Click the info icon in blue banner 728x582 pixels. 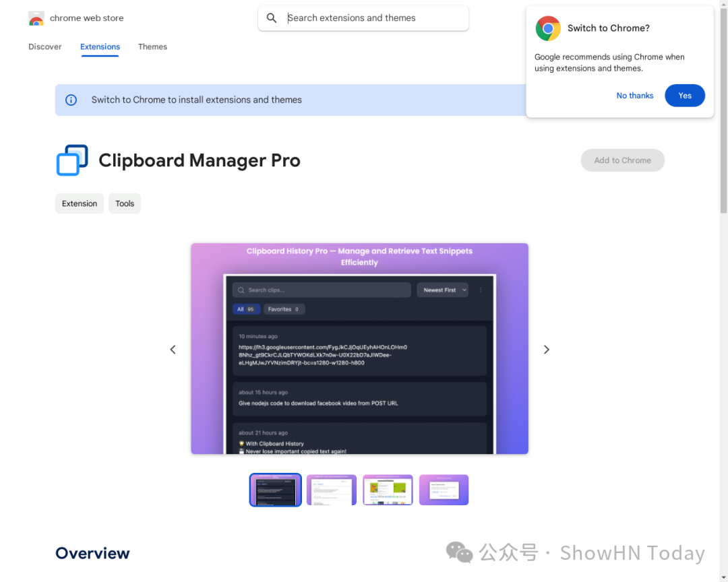tap(71, 100)
